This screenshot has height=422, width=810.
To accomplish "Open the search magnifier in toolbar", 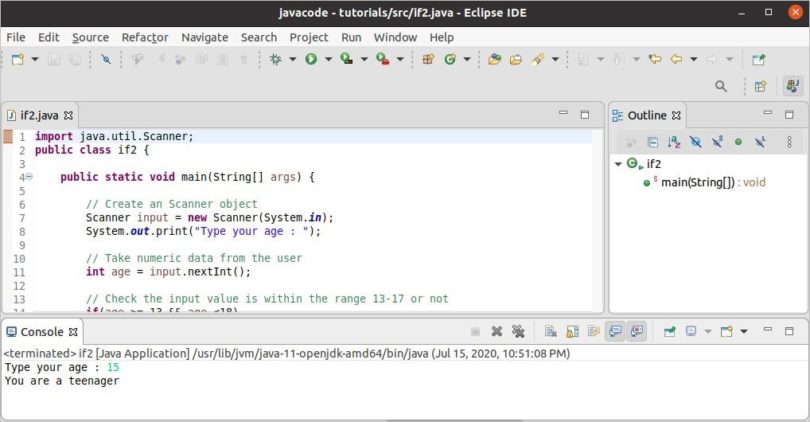I will click(x=721, y=87).
